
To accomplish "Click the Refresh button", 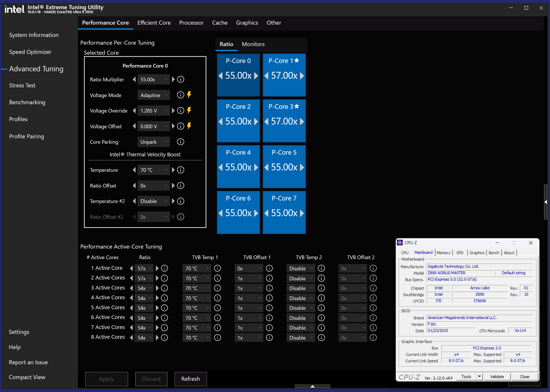I will [x=191, y=379].
